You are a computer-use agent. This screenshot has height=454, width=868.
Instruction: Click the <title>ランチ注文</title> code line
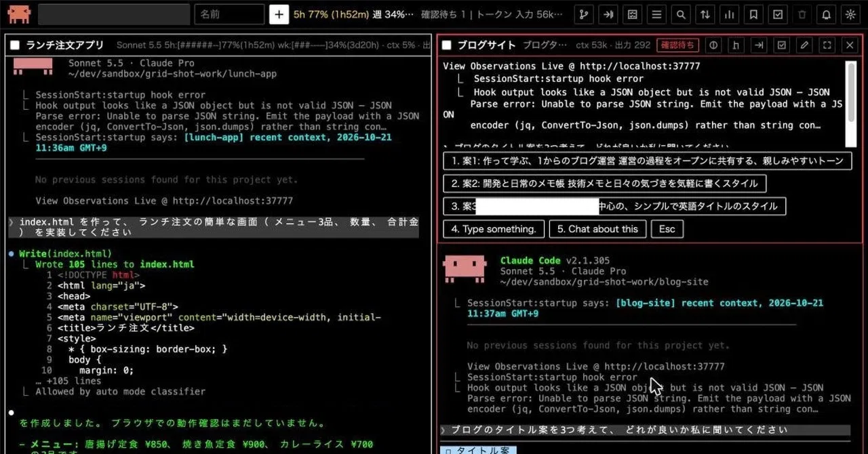point(125,328)
